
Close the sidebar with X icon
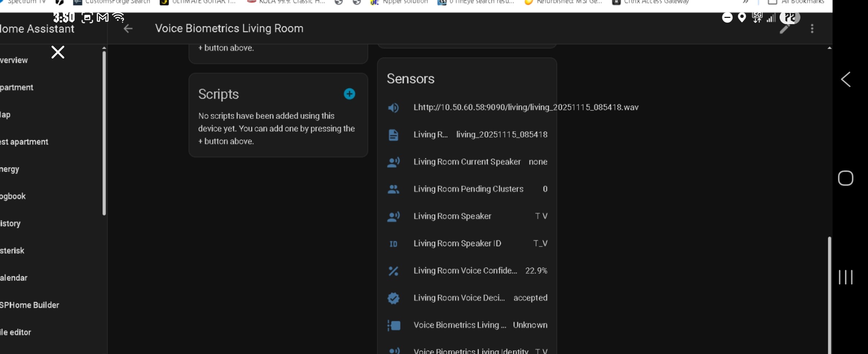coord(58,52)
